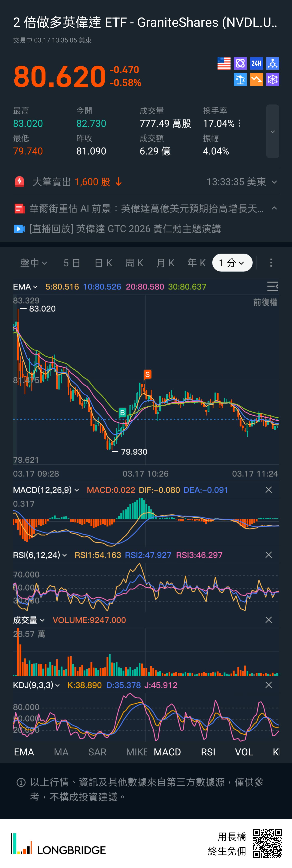Open the 1 分 interval dropdown

(x=232, y=263)
